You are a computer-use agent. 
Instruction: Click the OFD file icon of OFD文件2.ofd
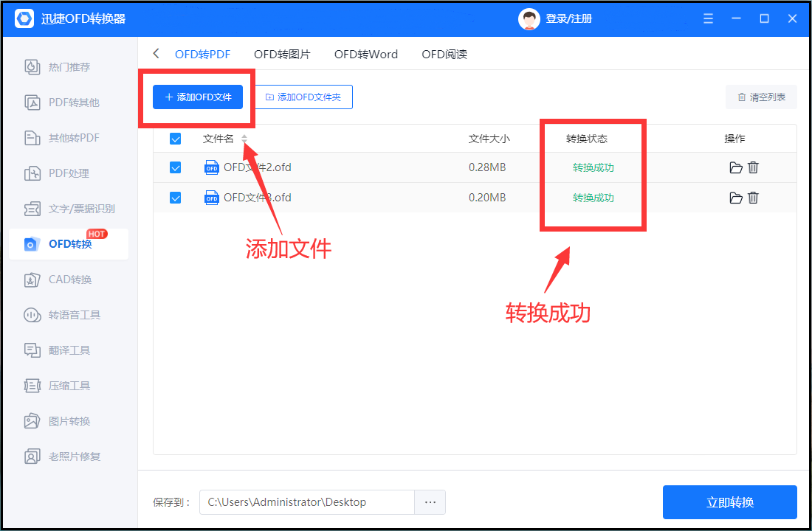212,167
